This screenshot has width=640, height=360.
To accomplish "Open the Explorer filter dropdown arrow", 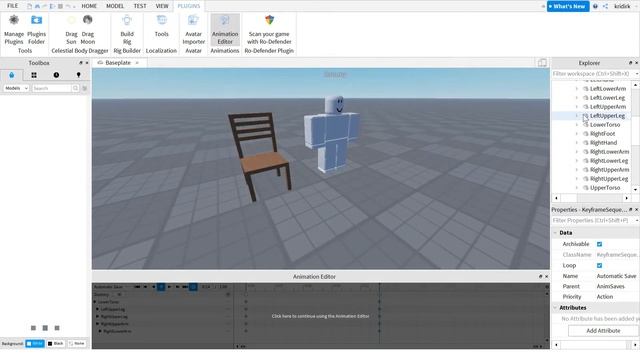I will pos(637,74).
